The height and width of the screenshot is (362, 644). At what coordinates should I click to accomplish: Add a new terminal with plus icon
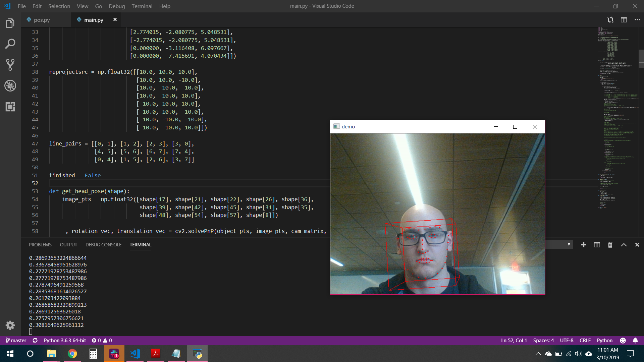584,245
